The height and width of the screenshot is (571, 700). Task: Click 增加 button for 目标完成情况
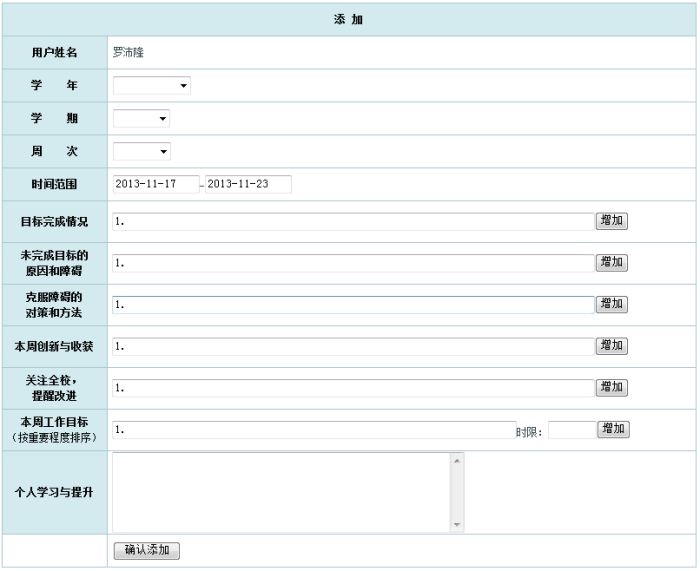[x=612, y=221]
